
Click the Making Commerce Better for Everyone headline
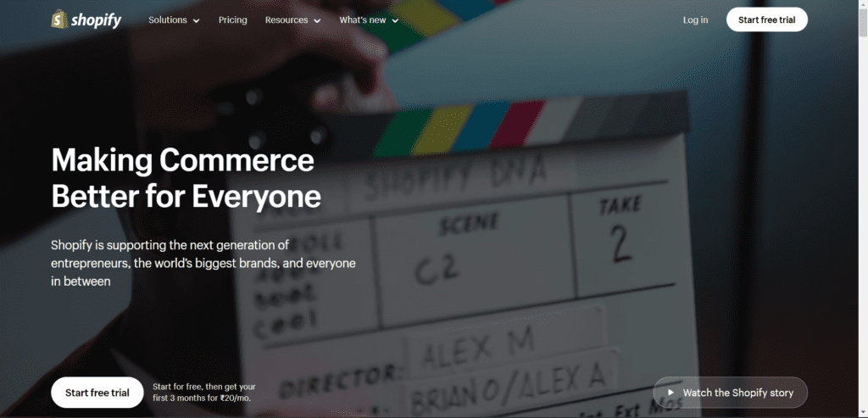coord(186,179)
